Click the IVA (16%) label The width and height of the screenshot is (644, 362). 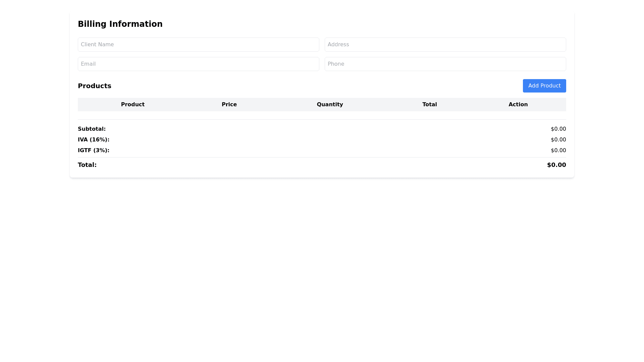click(94, 140)
